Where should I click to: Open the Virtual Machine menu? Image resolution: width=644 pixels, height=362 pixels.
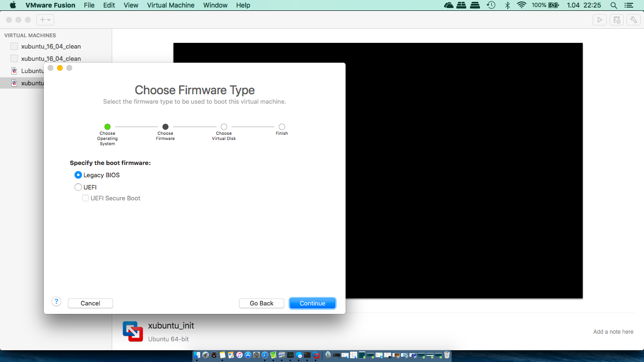coord(171,5)
